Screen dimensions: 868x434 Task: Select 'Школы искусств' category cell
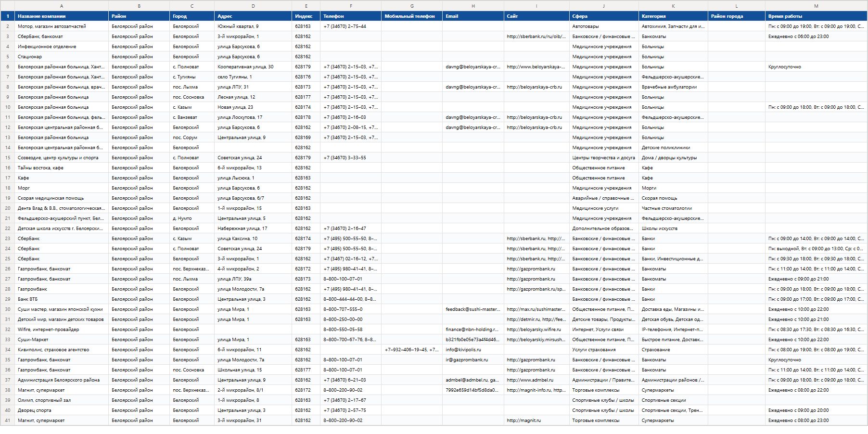click(x=673, y=229)
